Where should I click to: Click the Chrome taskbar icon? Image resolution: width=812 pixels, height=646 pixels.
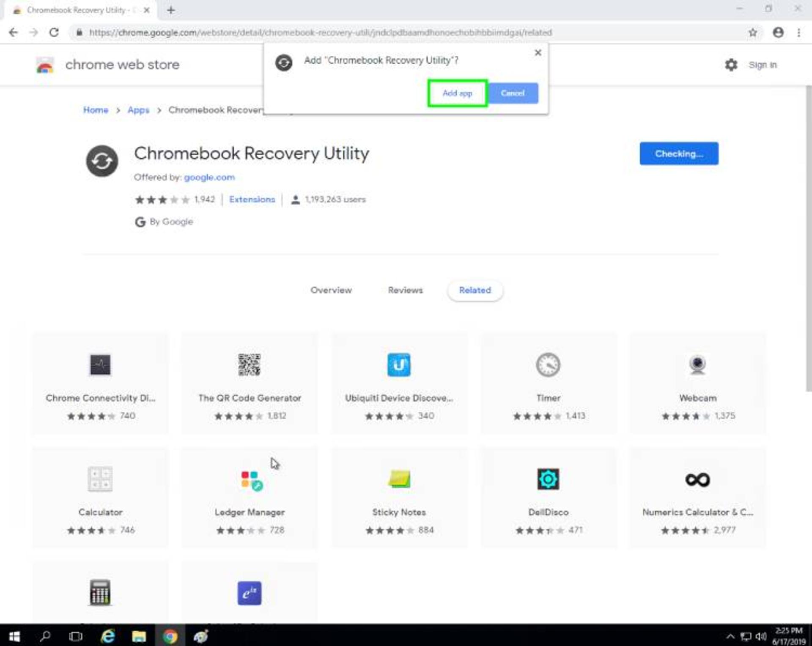tap(170, 636)
